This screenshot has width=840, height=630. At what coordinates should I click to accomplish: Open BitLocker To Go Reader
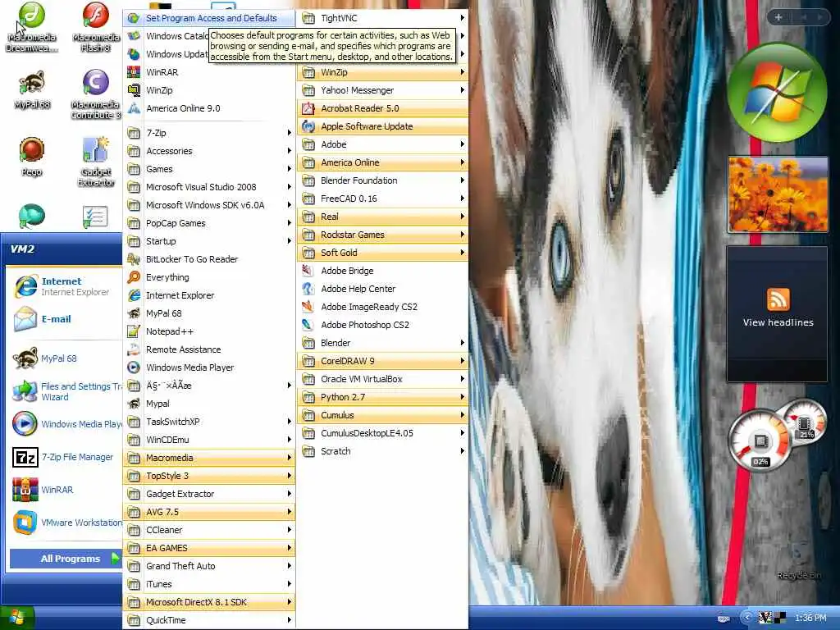tap(209, 259)
